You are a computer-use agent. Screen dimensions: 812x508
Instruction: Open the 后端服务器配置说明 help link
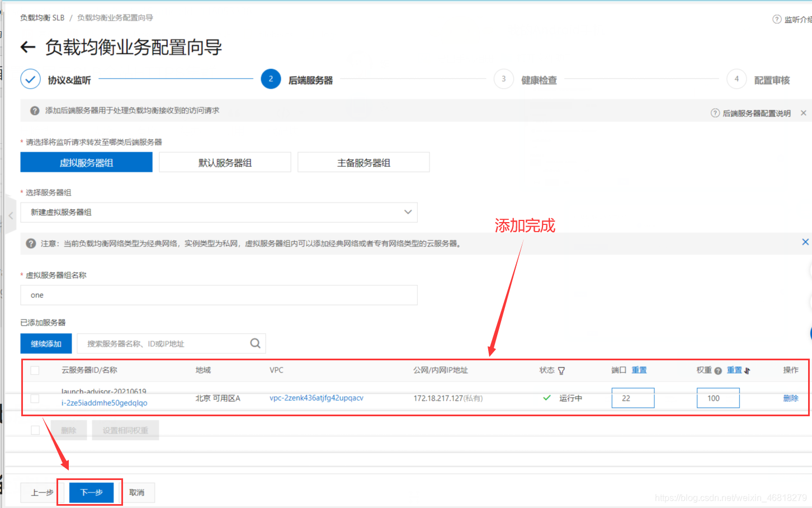pos(756,113)
